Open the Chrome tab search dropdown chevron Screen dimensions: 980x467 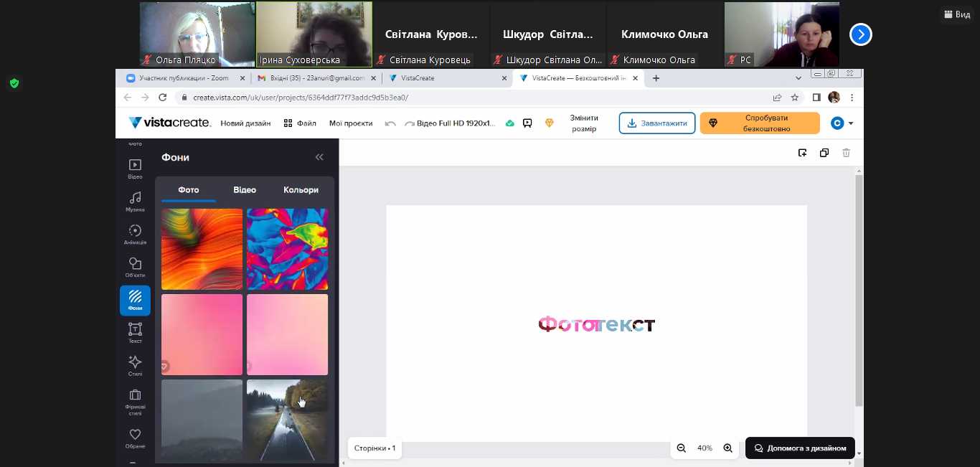click(x=798, y=78)
